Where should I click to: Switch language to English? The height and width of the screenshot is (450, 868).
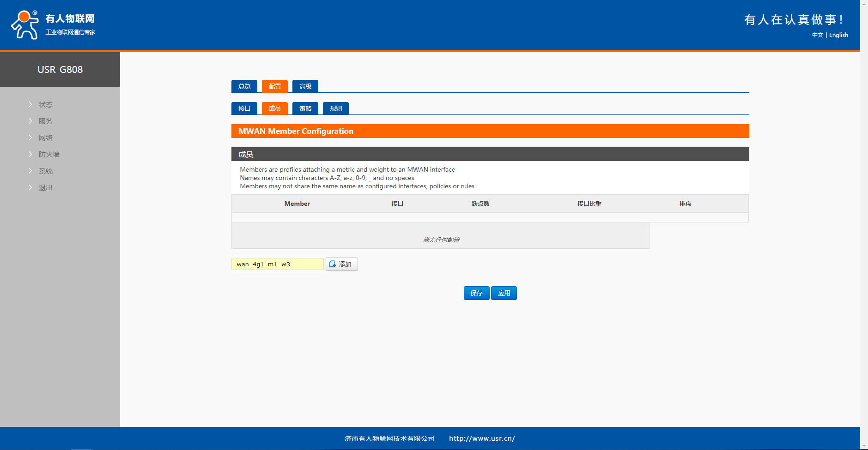click(x=838, y=35)
